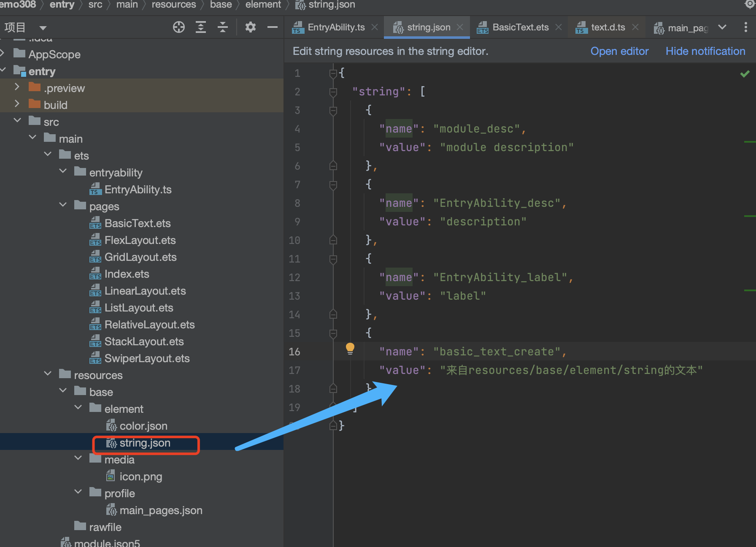Click the locate/select opened file crosshair icon
Viewport: 756px width, 547px height.
point(179,27)
